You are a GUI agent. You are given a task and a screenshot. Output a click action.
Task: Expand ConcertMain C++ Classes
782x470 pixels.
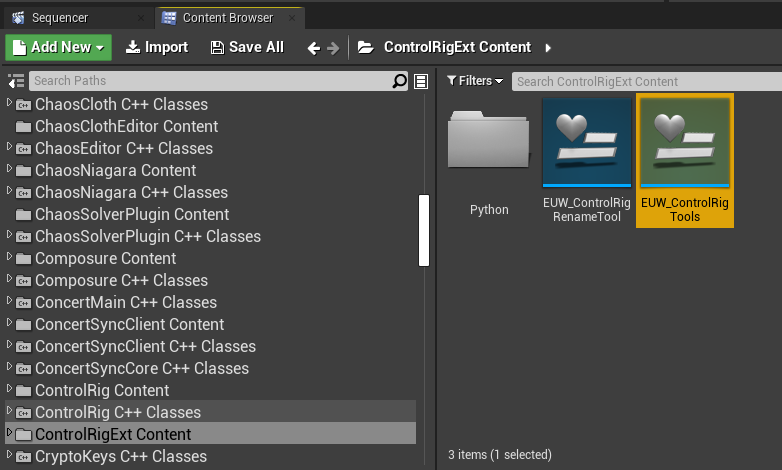click(9, 300)
